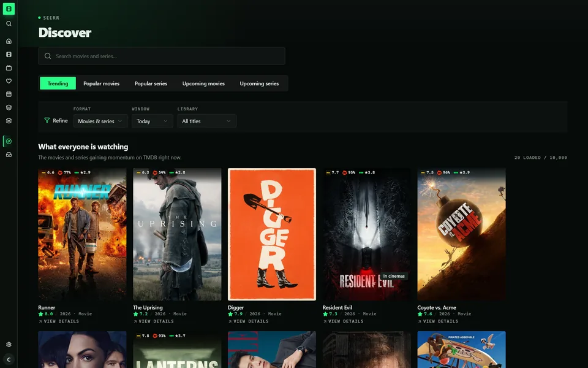Open Movies section via film strip icon
Screen dimensions: 588x368
9,55
